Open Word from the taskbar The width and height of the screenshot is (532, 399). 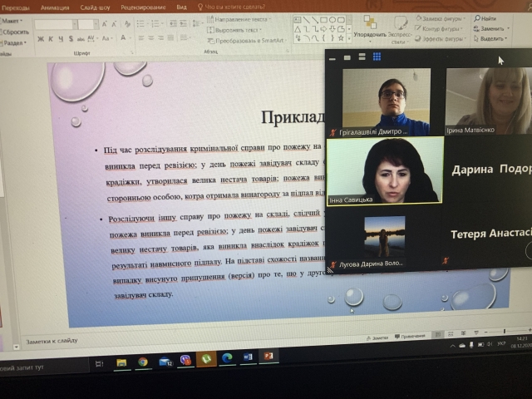tap(247, 359)
